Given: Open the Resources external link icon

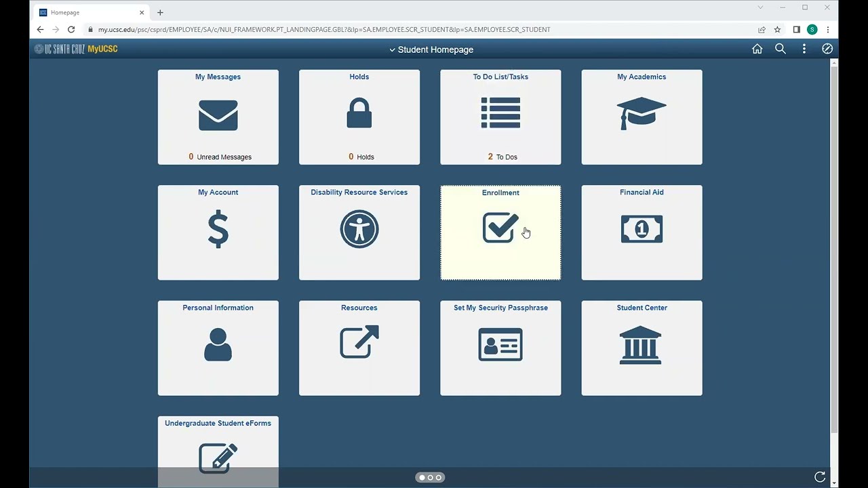Looking at the screenshot, I should 359,342.
